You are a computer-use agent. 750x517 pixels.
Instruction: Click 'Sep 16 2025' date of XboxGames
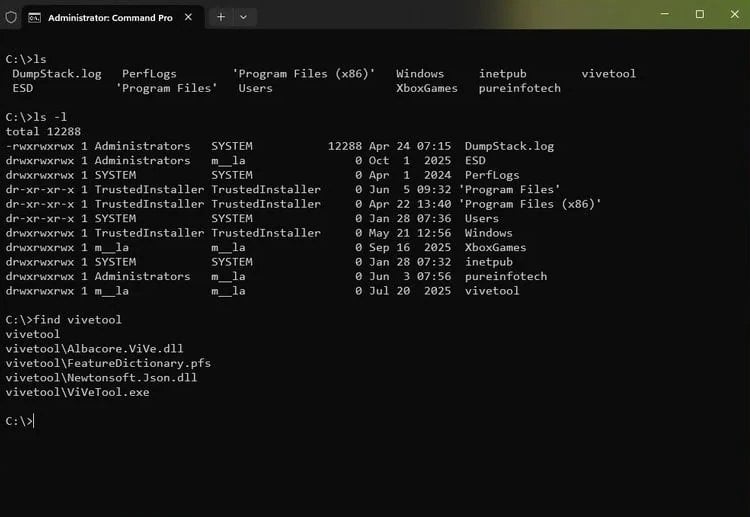click(410, 248)
